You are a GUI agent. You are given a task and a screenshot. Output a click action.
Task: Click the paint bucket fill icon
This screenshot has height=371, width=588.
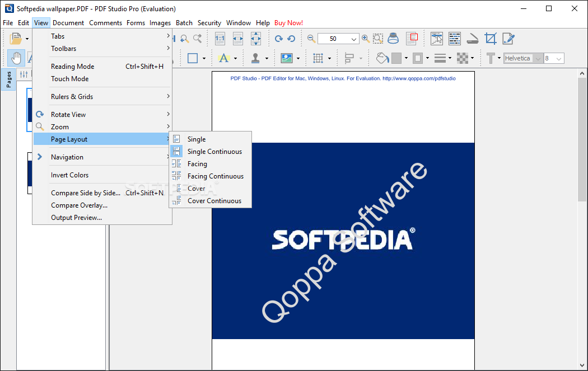(x=382, y=58)
